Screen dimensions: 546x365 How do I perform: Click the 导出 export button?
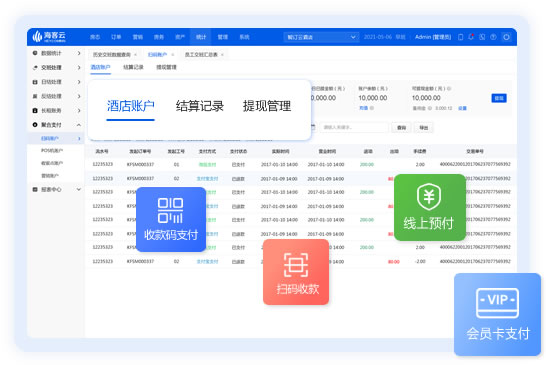[424, 128]
